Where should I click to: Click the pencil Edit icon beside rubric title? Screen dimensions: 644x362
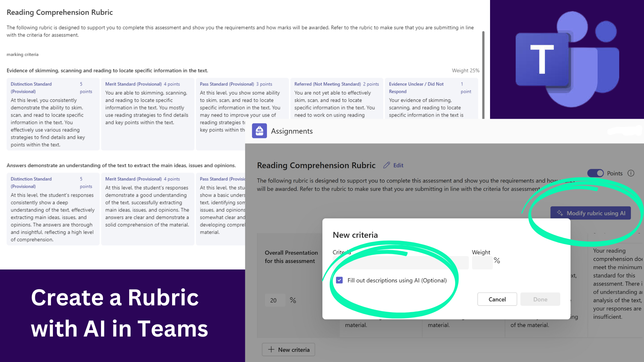[x=387, y=165]
